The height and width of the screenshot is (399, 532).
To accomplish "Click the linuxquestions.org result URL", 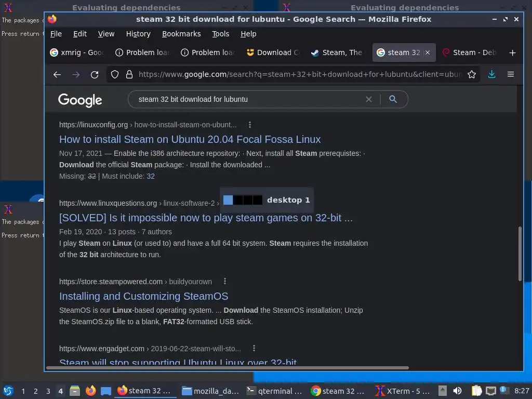I will click(139, 203).
